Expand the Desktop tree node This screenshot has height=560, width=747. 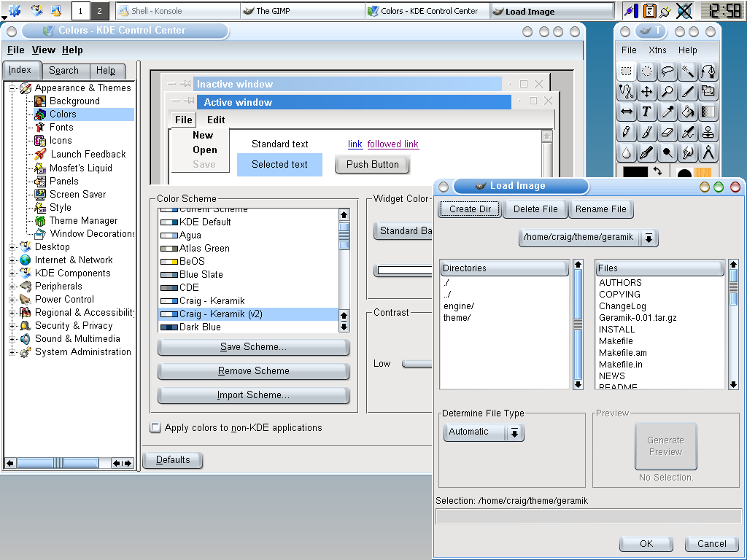(x=12, y=247)
